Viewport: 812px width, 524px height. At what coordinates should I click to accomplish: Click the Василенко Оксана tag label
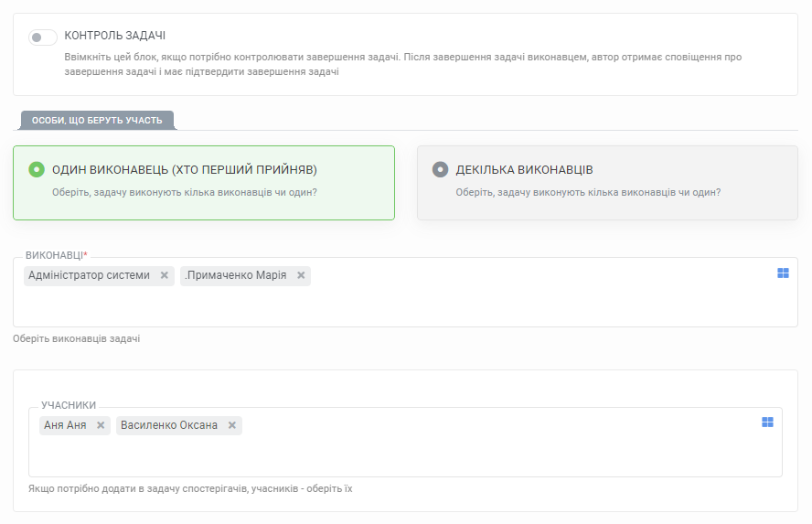point(169,425)
